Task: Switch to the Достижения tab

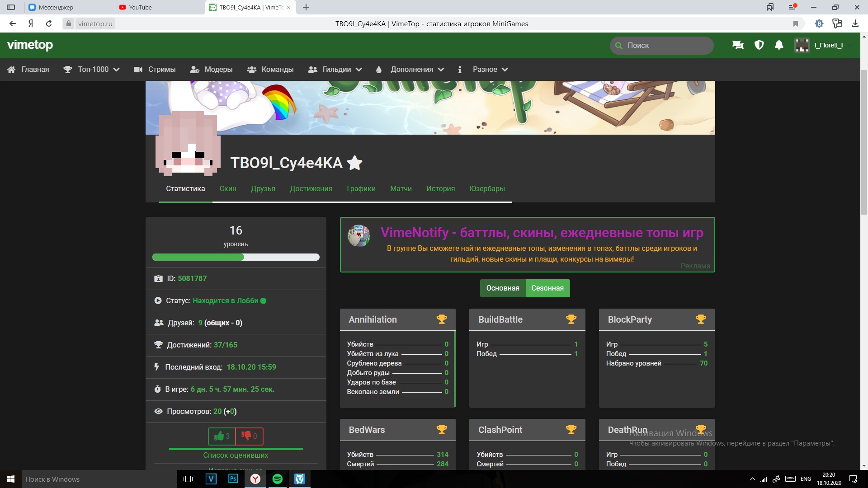Action: [311, 188]
